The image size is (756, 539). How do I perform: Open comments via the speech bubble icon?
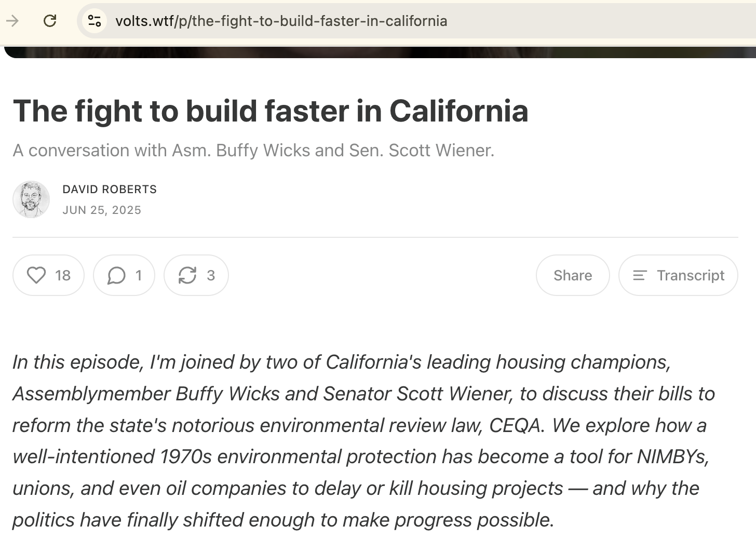click(116, 275)
